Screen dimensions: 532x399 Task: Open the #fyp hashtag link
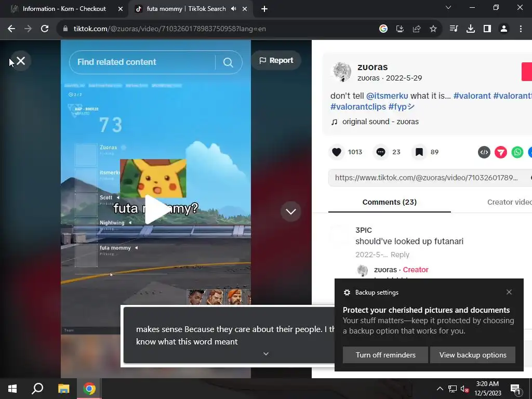[402, 107]
